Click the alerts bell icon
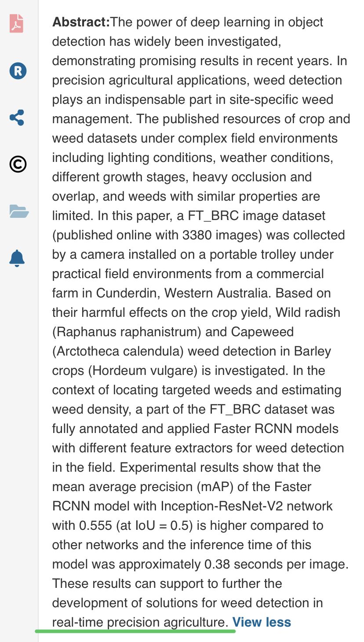This screenshot has width=364, height=642. pyautogui.click(x=18, y=258)
